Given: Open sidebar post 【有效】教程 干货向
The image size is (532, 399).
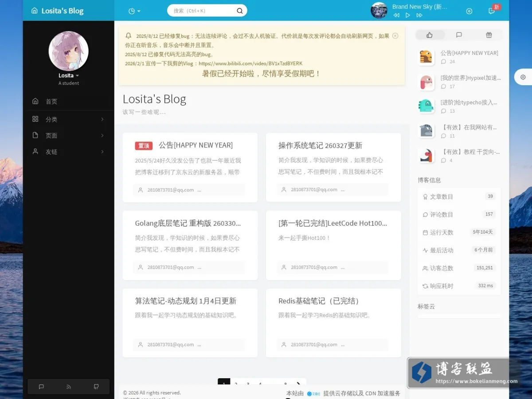Looking at the screenshot, I should point(470,152).
